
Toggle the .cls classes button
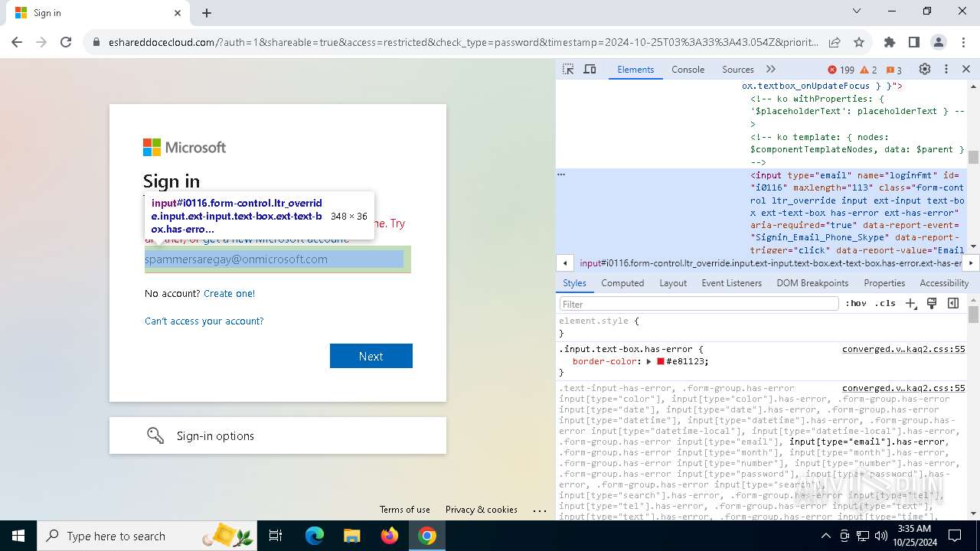pos(885,303)
